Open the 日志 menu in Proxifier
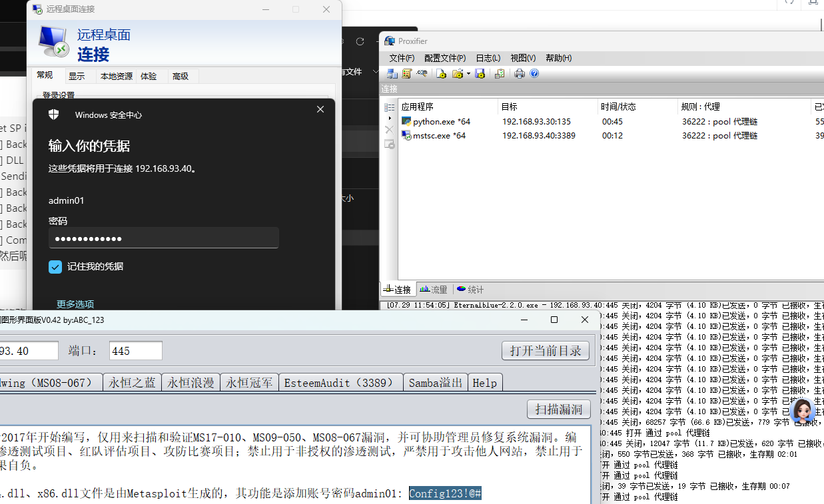Image resolution: width=824 pixels, height=504 pixels. click(488, 58)
